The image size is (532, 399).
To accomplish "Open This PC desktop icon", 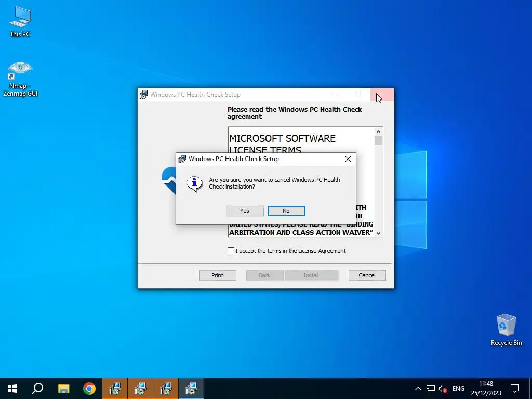I will point(20,22).
